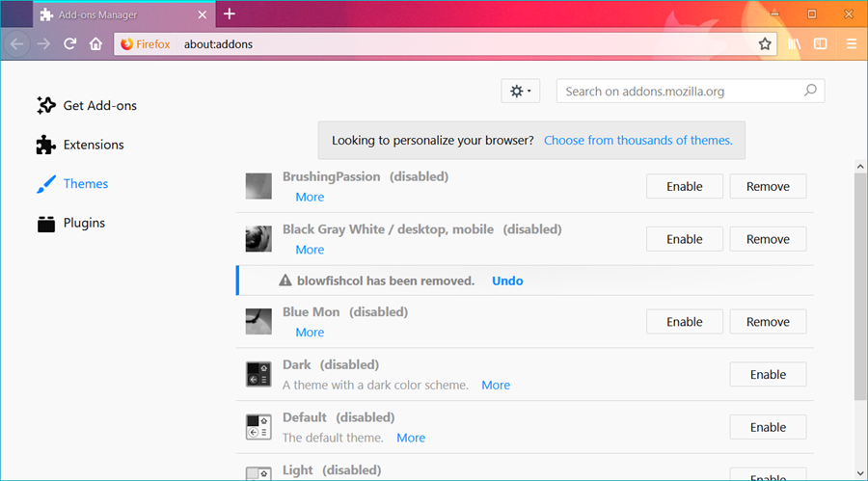Toggle the sidebar view icon

[x=821, y=43]
